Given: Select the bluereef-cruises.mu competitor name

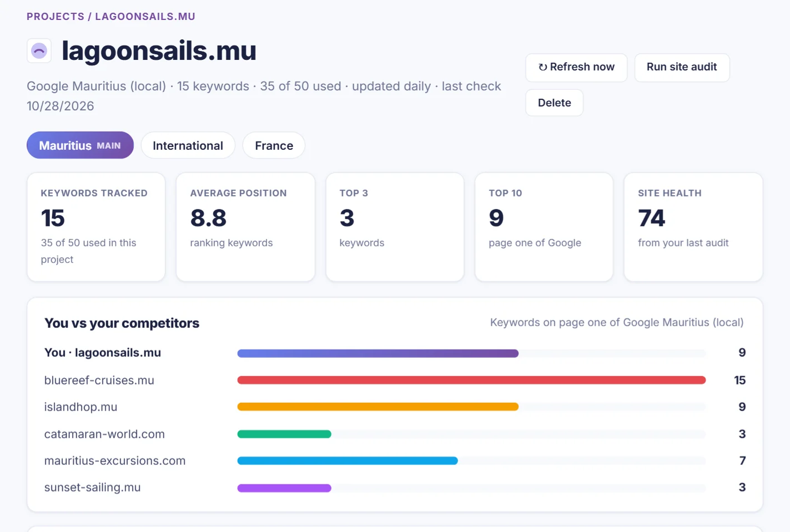Looking at the screenshot, I should pyautogui.click(x=99, y=380).
